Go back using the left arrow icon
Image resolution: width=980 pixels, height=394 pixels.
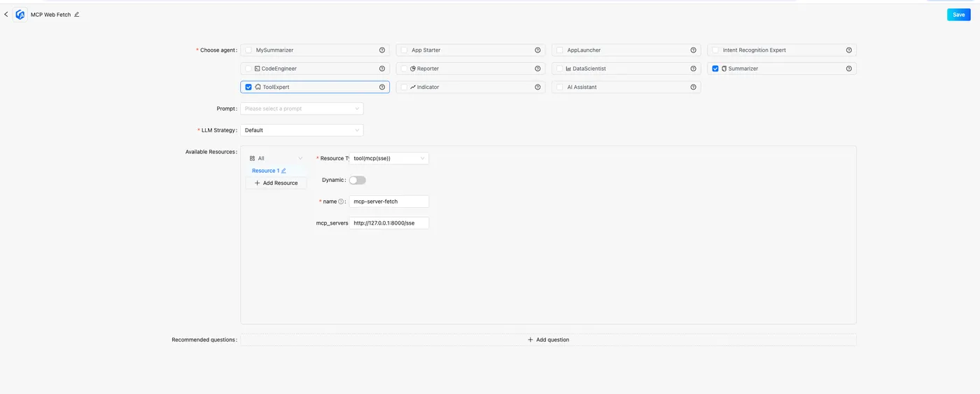coord(6,14)
